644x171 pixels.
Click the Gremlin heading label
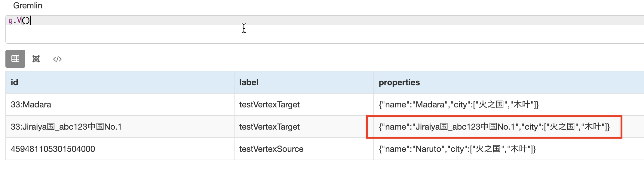28,6
